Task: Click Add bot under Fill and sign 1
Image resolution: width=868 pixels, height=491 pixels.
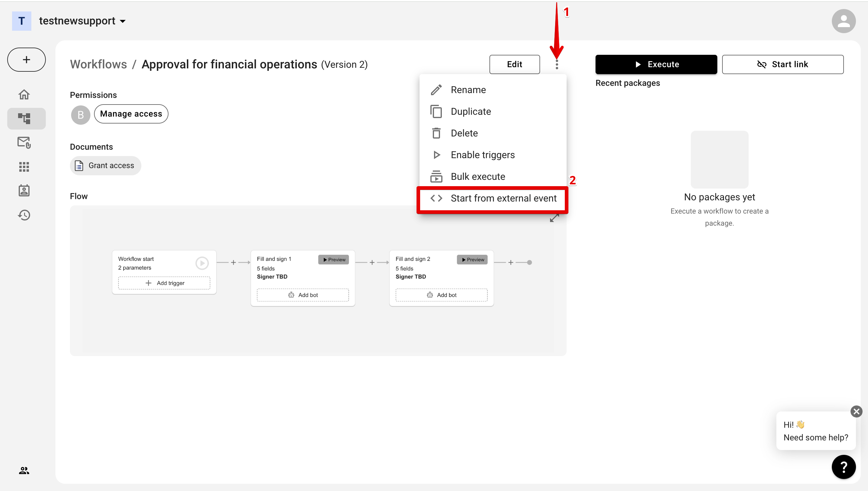Action: coord(303,295)
